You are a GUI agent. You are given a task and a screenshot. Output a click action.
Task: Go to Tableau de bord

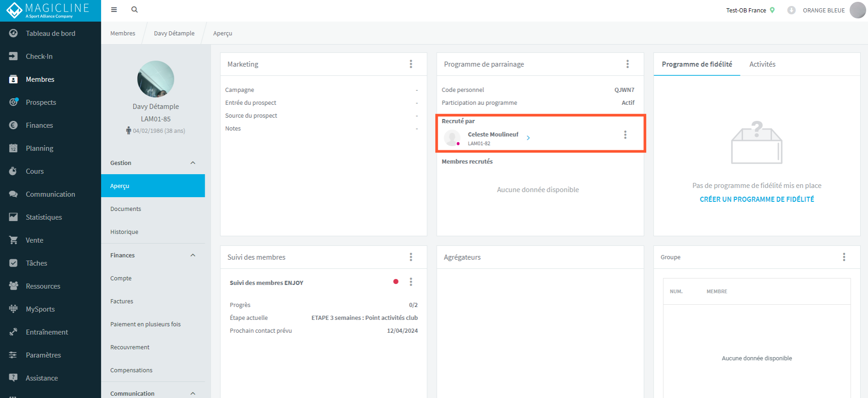(51, 33)
